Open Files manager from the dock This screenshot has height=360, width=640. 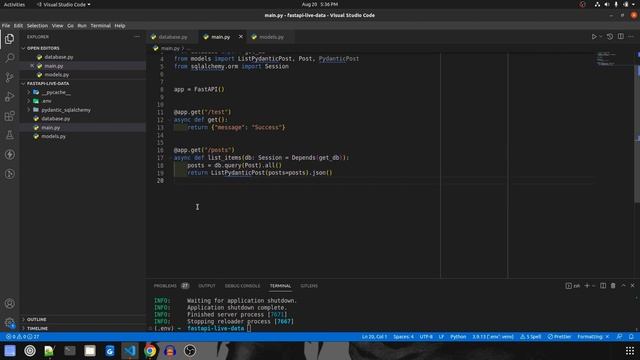click(x=90, y=351)
